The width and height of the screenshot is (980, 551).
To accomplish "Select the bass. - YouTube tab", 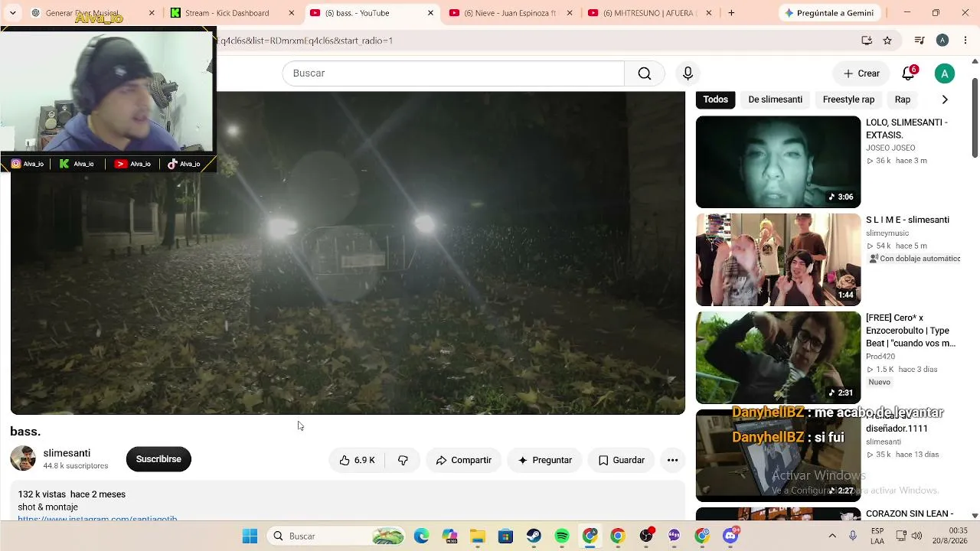I will click(371, 13).
